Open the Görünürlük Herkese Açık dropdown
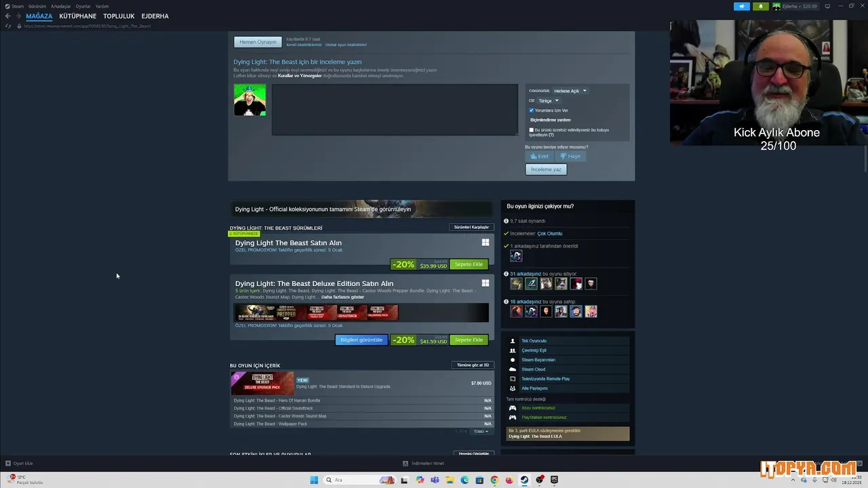The height and width of the screenshot is (488, 868). point(570,91)
